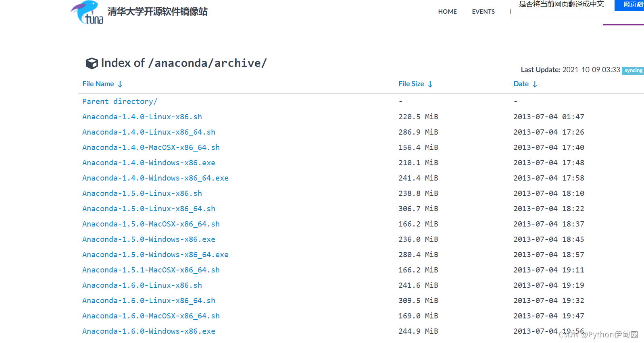Image resolution: width=644 pixels, height=343 pixels.
Task: Download Anaconda-1.4.0-Windows-x86.exe
Action: click(x=149, y=163)
